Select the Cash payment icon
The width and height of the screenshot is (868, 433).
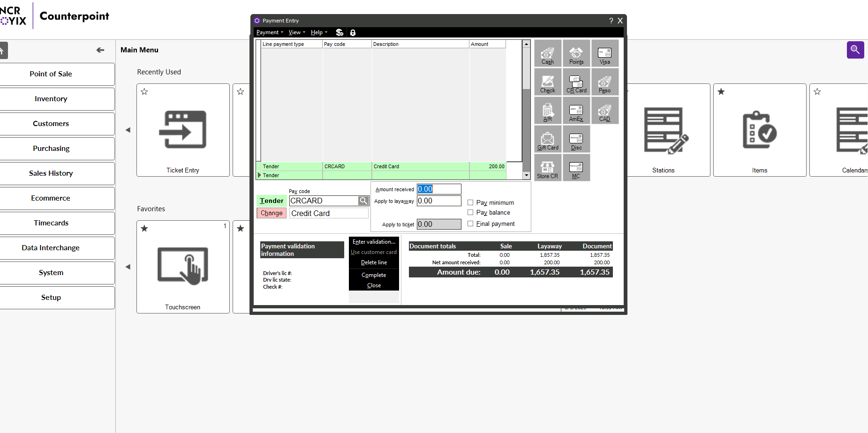click(x=548, y=53)
